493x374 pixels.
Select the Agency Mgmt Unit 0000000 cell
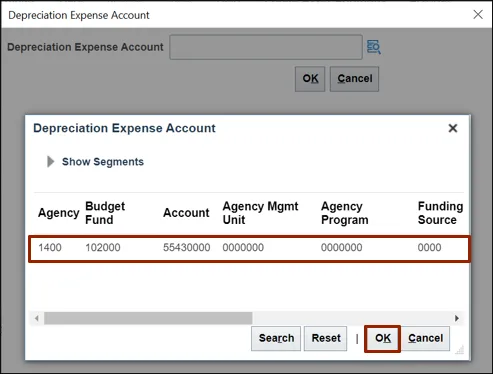tap(243, 247)
